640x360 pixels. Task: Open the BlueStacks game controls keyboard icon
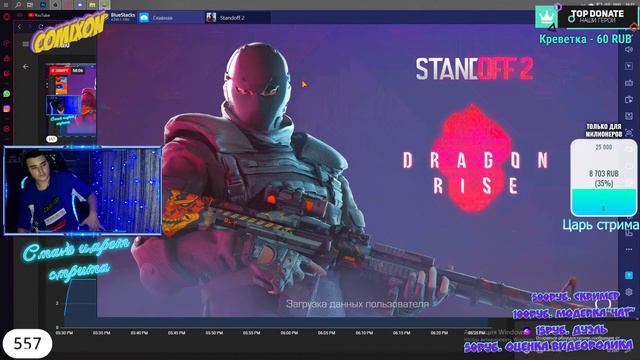coord(629,83)
